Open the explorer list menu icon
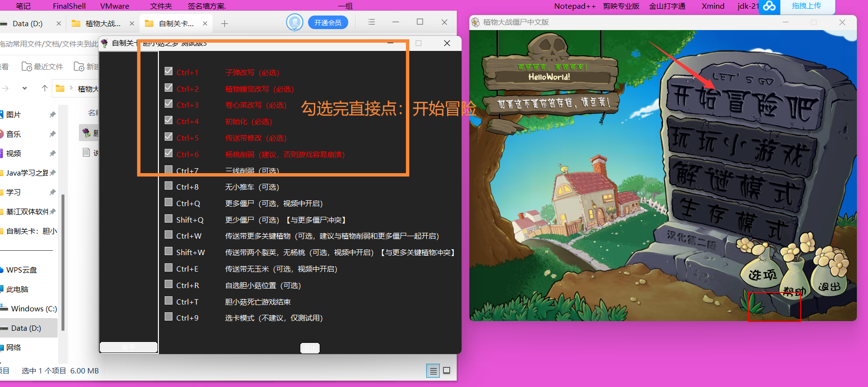The height and width of the screenshot is (387, 868). (x=372, y=22)
